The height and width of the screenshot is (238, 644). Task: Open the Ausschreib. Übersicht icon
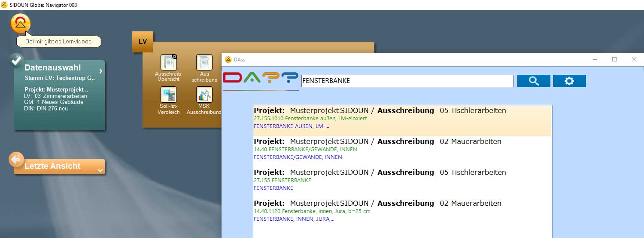point(169,63)
